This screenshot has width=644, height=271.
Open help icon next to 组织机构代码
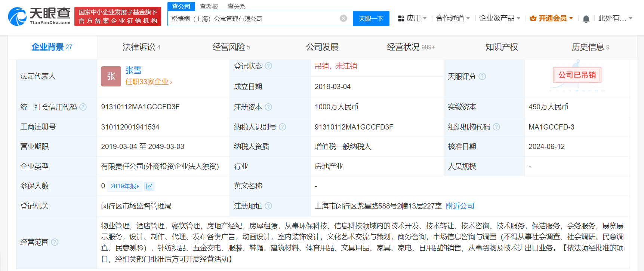(x=496, y=127)
